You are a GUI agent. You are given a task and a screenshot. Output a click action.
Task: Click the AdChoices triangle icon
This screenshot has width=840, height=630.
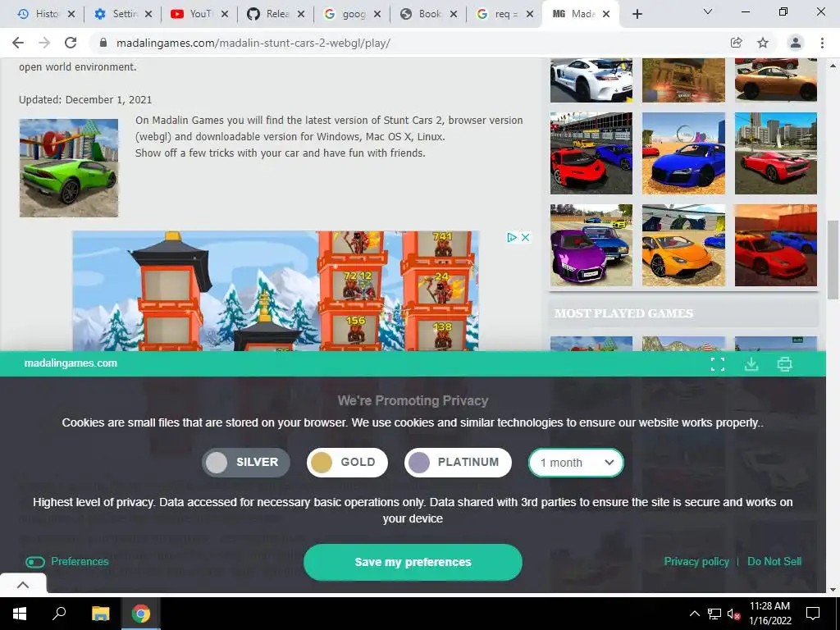tap(512, 237)
